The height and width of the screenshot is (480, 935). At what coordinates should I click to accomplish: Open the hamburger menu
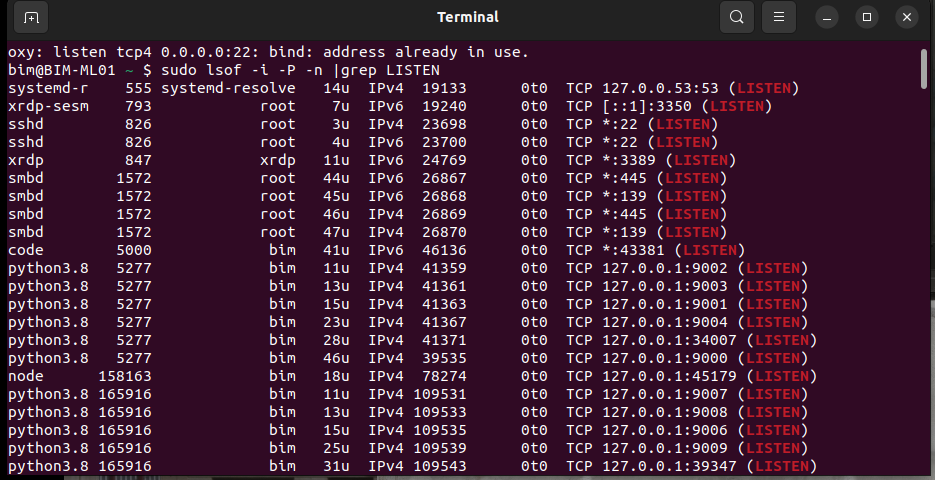tap(778, 17)
